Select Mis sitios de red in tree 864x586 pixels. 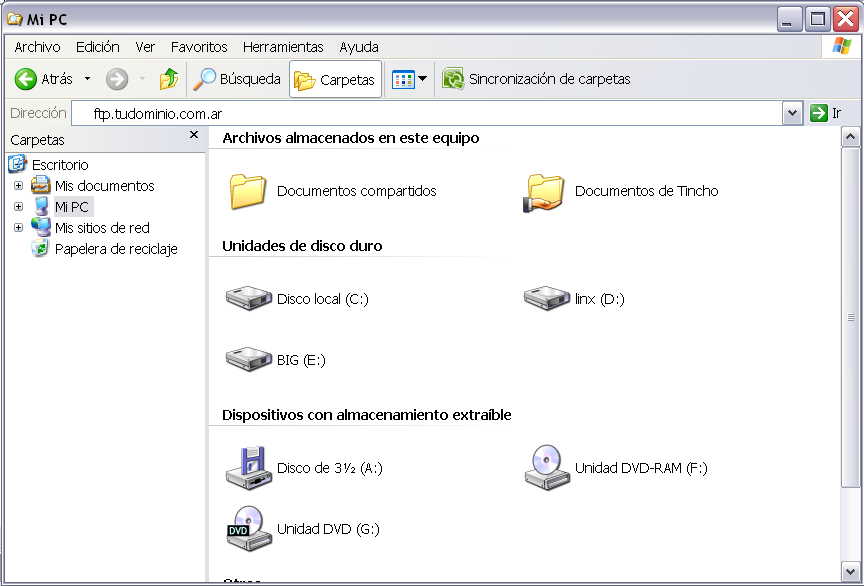(102, 228)
